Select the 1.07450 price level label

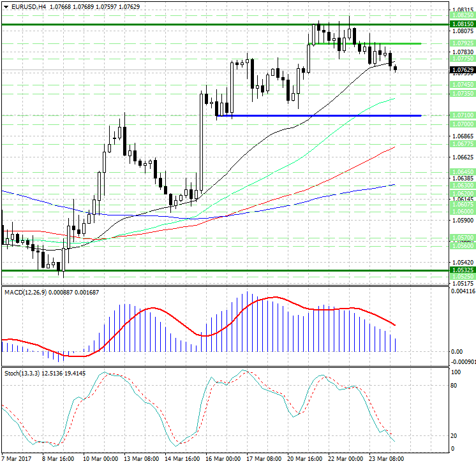click(x=462, y=84)
